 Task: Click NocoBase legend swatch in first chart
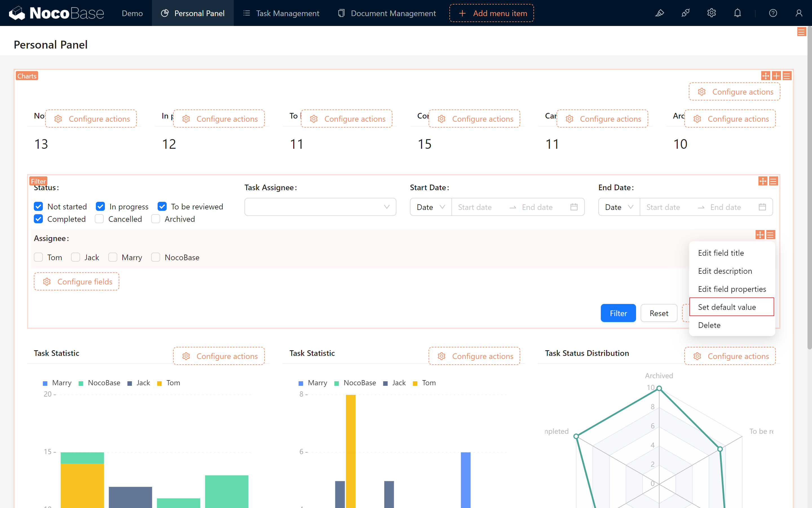pos(81,383)
